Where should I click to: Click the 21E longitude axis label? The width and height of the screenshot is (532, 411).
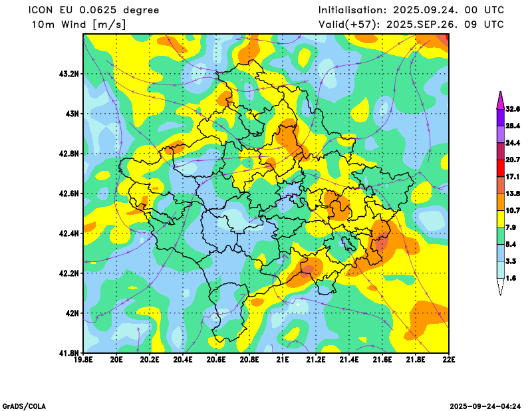tap(283, 360)
